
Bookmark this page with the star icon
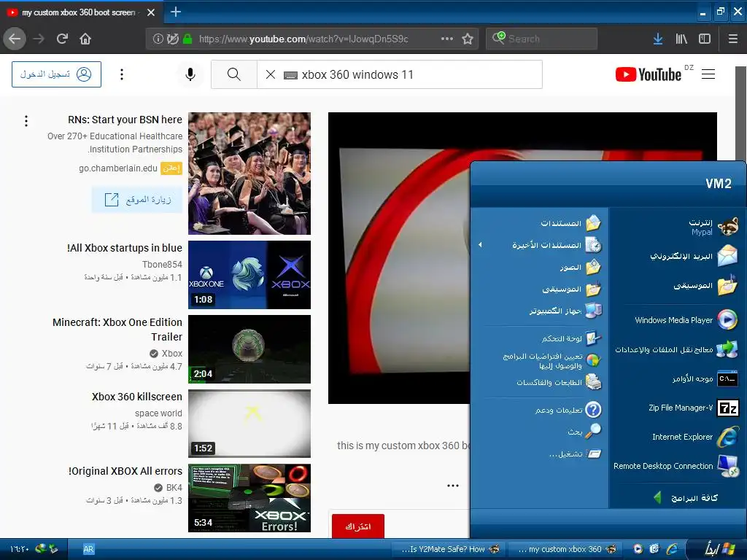[468, 39]
